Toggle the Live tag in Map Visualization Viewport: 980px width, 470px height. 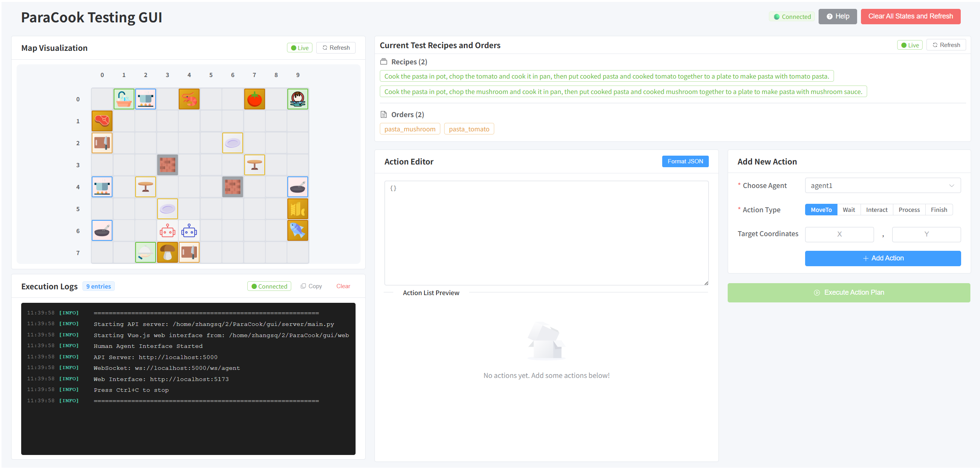[x=300, y=48]
